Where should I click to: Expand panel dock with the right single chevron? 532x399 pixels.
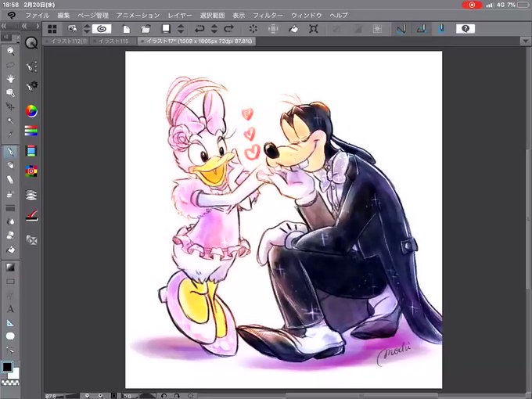tap(38, 26)
